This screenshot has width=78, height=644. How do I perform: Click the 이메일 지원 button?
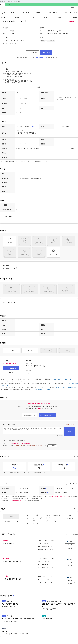click(x=11, y=373)
